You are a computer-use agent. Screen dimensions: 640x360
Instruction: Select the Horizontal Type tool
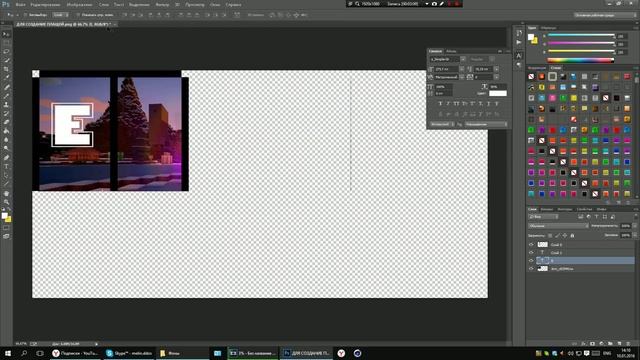6,167
